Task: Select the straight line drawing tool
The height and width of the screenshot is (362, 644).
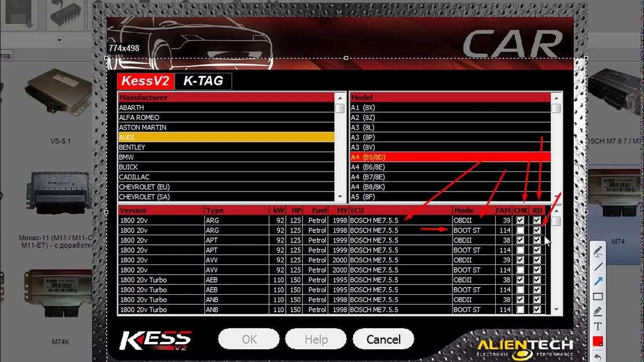Action: point(598,266)
